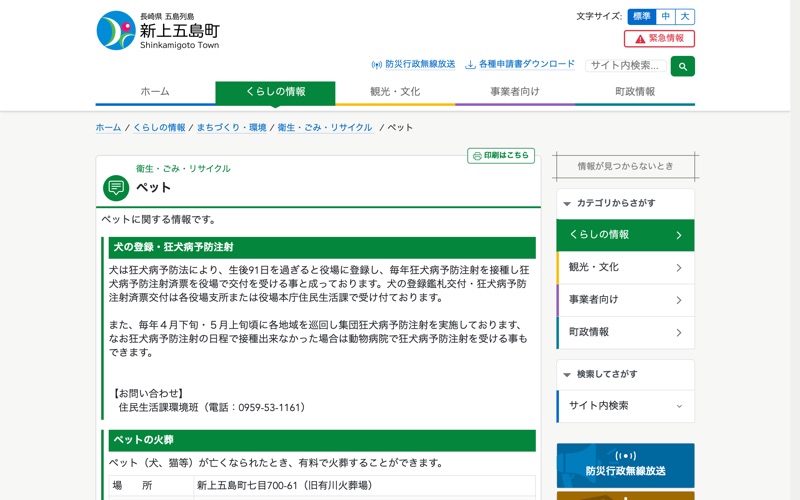800x500 pixels.
Task: Set text size to 大
Action: tap(685, 16)
